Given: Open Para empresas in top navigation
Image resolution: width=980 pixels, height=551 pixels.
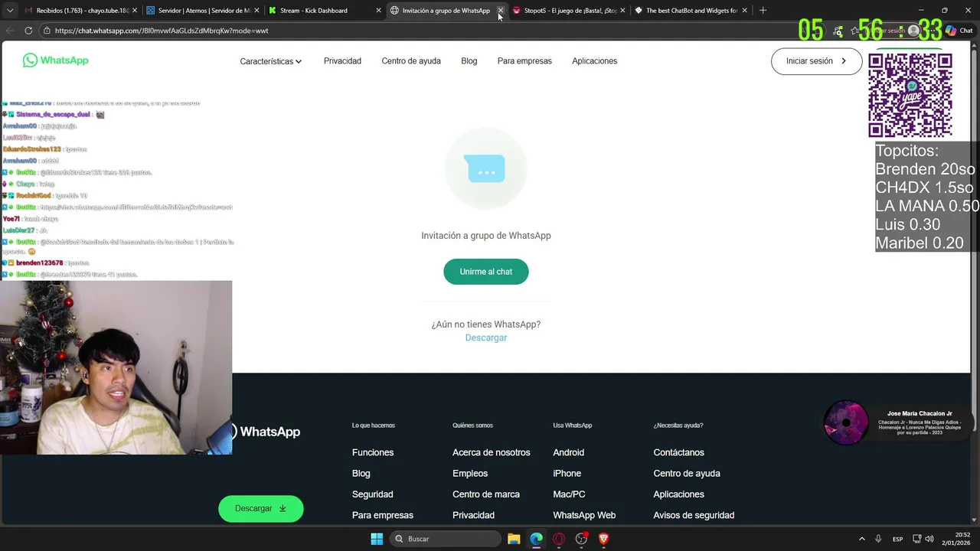Looking at the screenshot, I should 524,61.
